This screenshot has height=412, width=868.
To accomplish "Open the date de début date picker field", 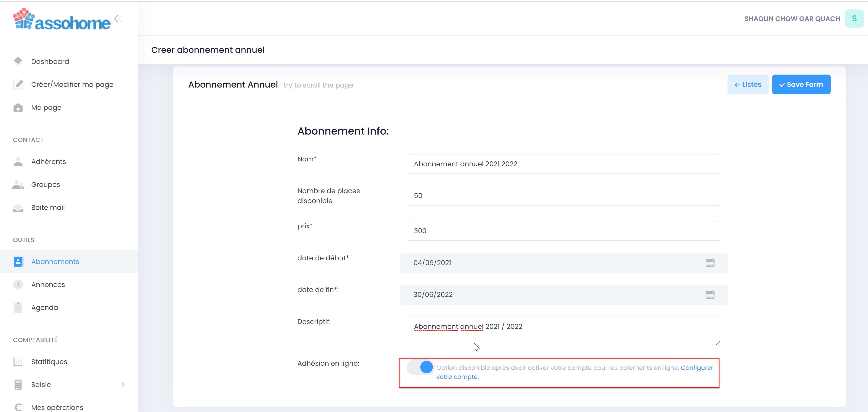I will [553, 263].
